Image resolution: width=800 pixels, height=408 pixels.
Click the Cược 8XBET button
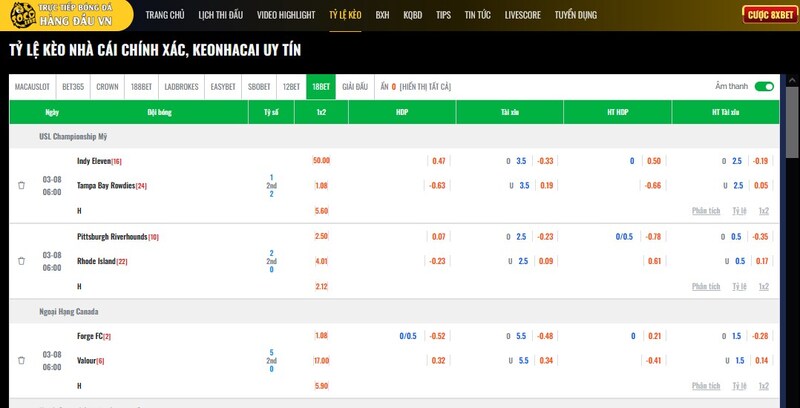(770, 15)
